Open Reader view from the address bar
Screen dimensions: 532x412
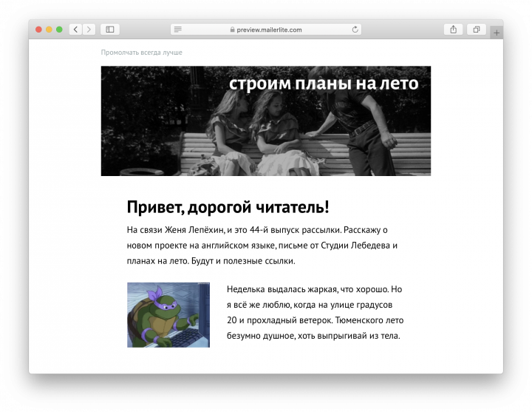pos(178,30)
